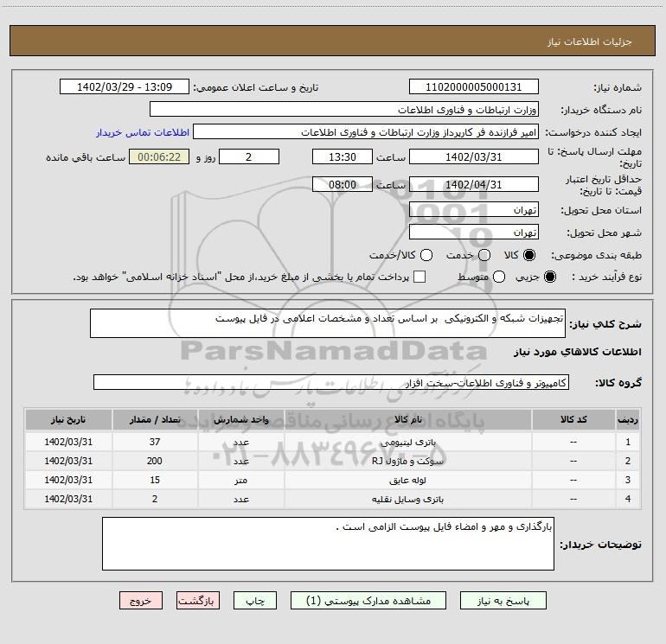Click the گروه کالا field کامپیوتر و فناوری
Viewport: 666px width, 644px height.
[331, 382]
